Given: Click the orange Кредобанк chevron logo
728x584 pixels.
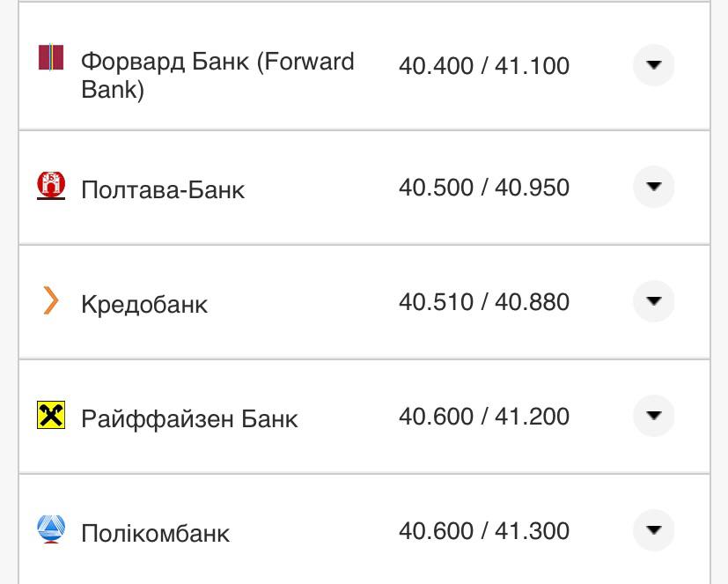Looking at the screenshot, I should click(x=53, y=301).
